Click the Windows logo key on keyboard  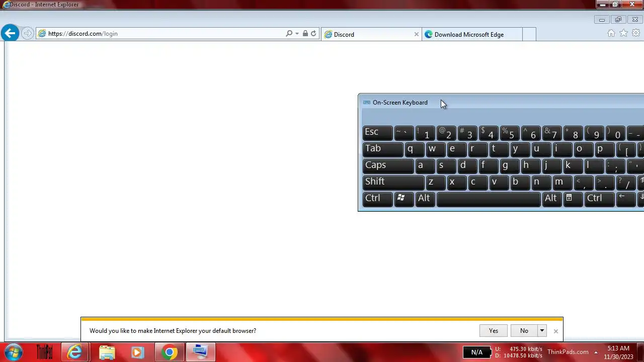coord(404,199)
